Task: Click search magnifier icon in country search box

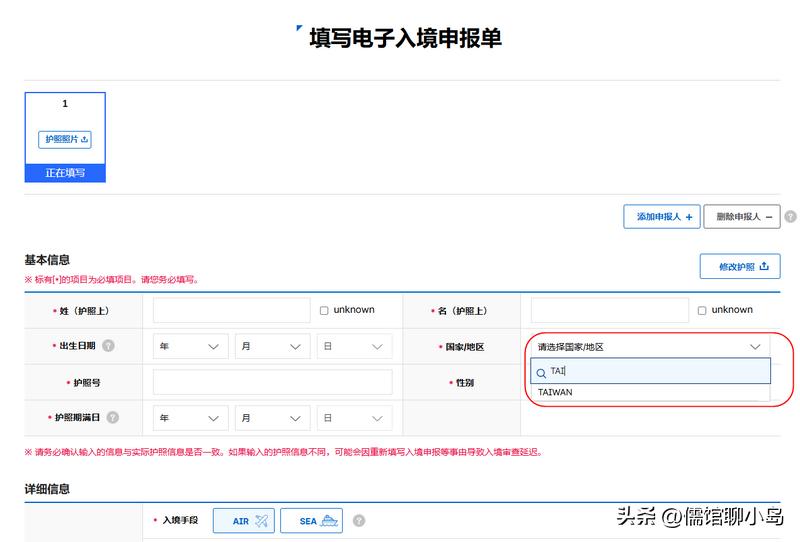Action: point(541,373)
